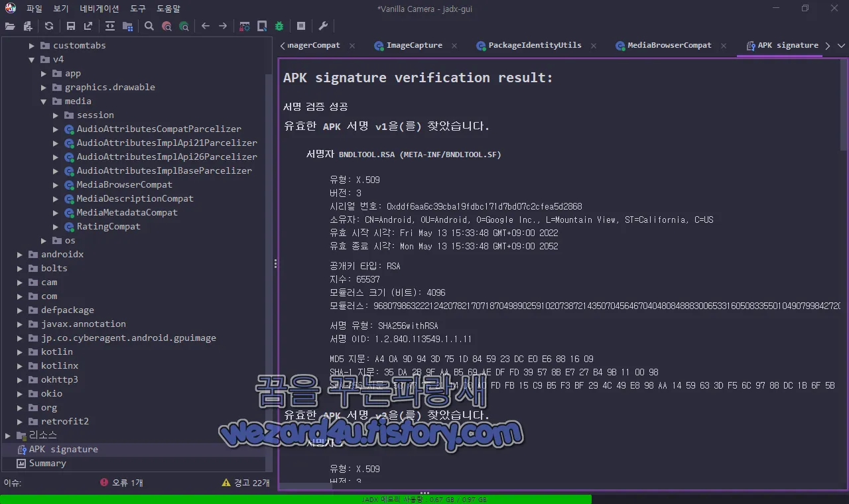Click the Export project icon

click(x=88, y=27)
